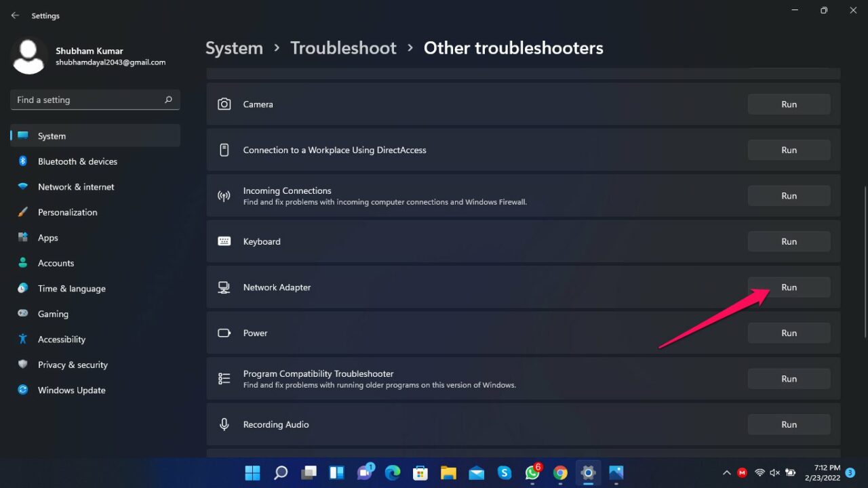This screenshot has height=488, width=868.
Task: Run the Network Adapter troubleshooter
Action: pos(789,287)
